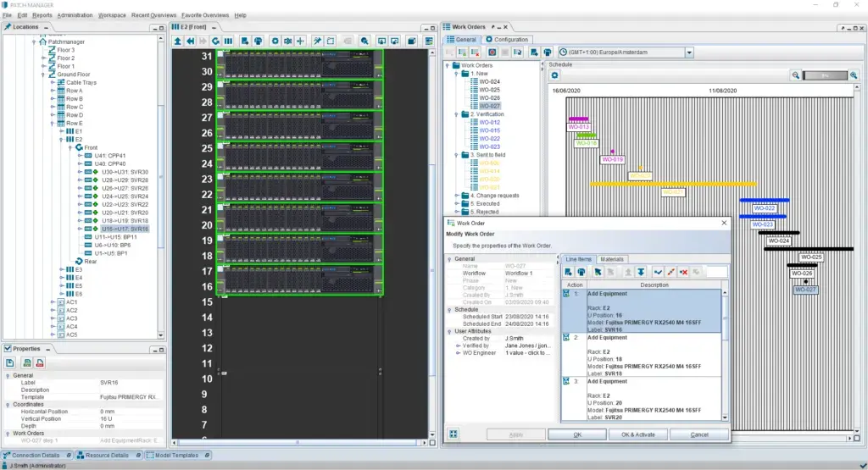Click the print icon in Work Orders toolbar
Viewport: 868px width, 470px height.
548,53
